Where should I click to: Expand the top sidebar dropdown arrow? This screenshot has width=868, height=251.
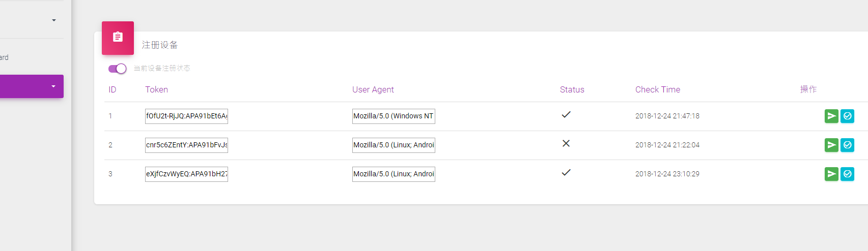coord(53,20)
